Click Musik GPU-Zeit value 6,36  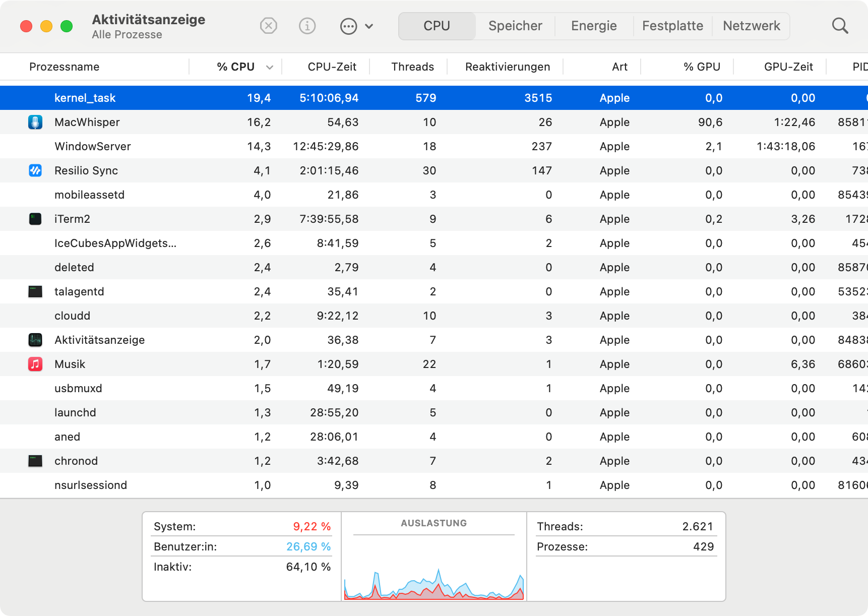(x=802, y=364)
